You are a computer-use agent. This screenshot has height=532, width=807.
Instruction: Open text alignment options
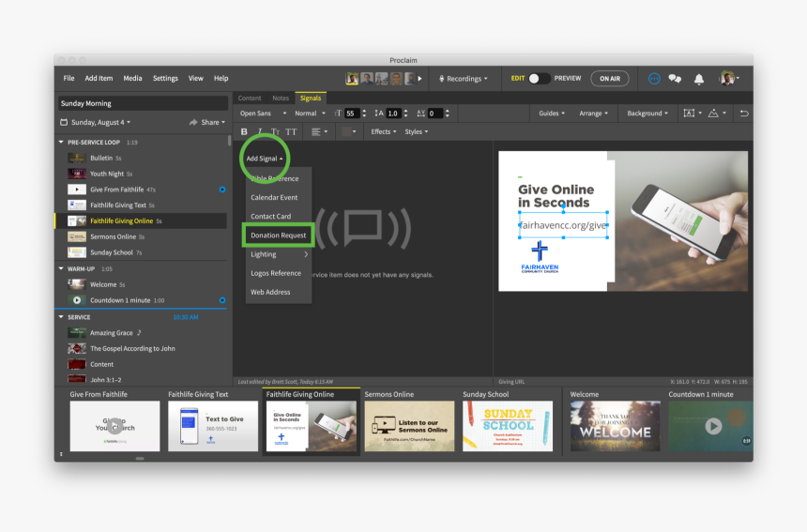(x=319, y=131)
